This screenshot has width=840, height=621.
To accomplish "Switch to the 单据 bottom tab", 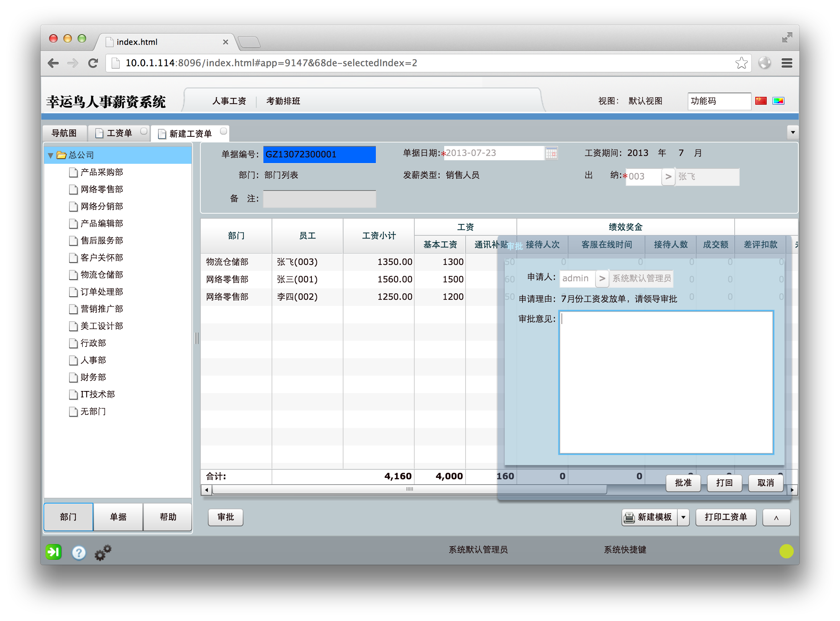I will click(118, 517).
